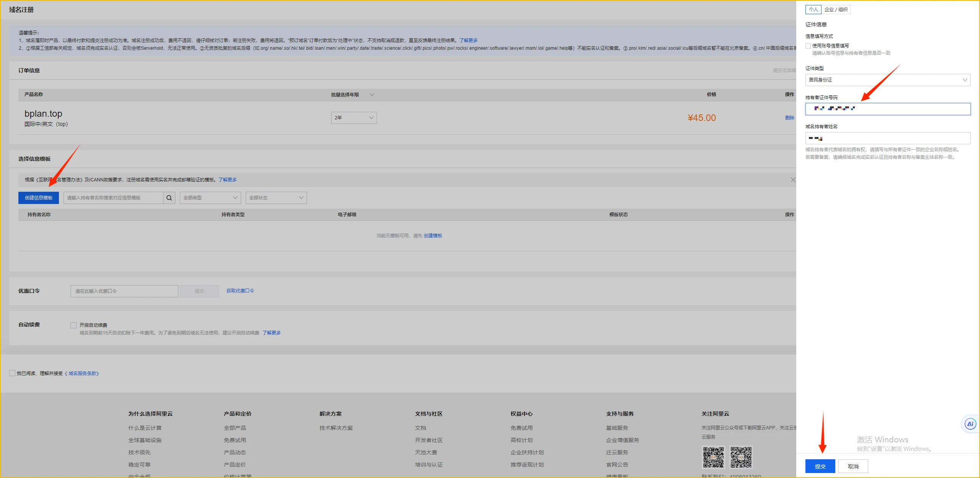
Task: Click 基础服务 footer link
Action: click(x=617, y=428)
